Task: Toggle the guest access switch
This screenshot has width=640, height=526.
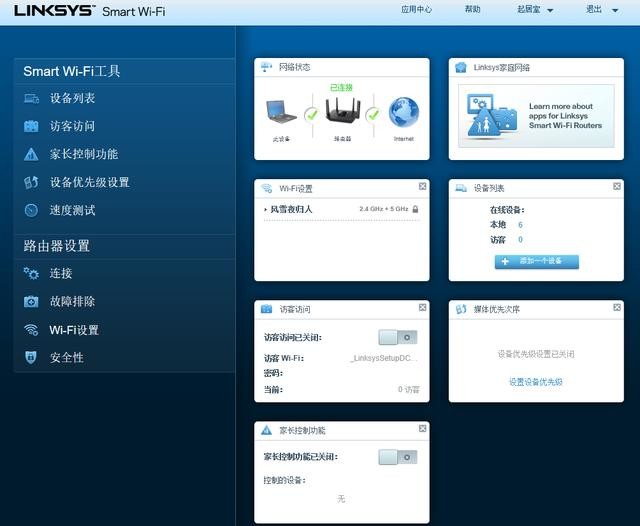Action: click(398, 337)
